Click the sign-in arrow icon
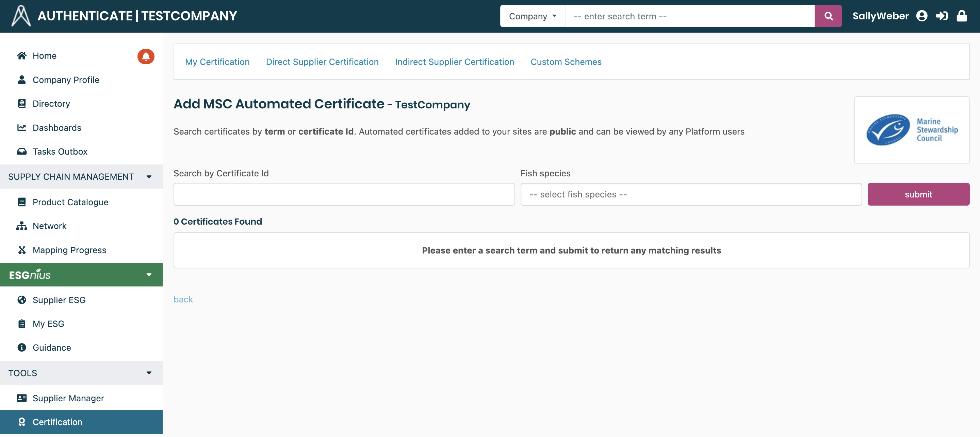 [942, 16]
